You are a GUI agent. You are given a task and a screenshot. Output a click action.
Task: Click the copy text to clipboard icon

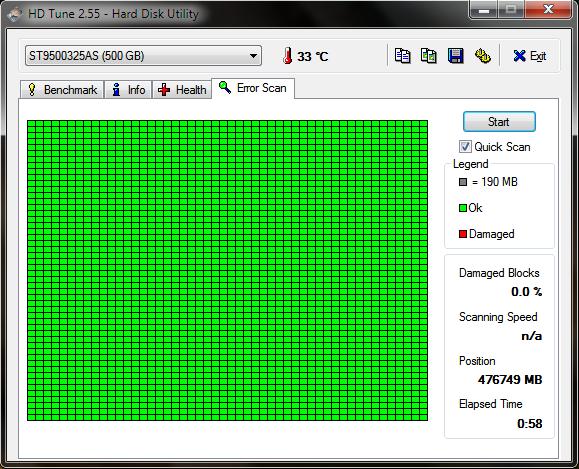402,56
